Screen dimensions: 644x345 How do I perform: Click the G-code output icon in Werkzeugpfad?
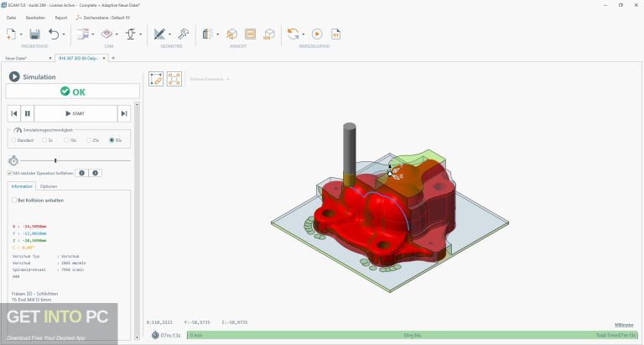click(x=335, y=34)
